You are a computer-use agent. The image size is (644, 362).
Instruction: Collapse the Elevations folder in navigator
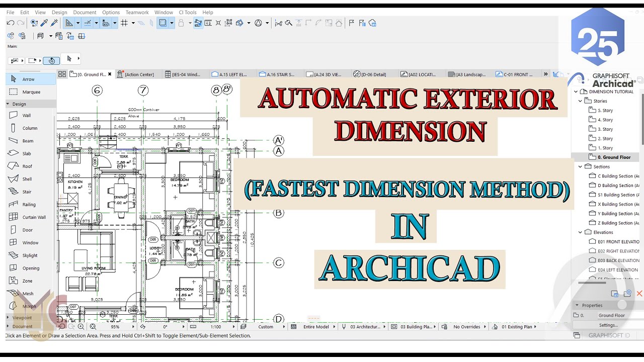[580, 232]
